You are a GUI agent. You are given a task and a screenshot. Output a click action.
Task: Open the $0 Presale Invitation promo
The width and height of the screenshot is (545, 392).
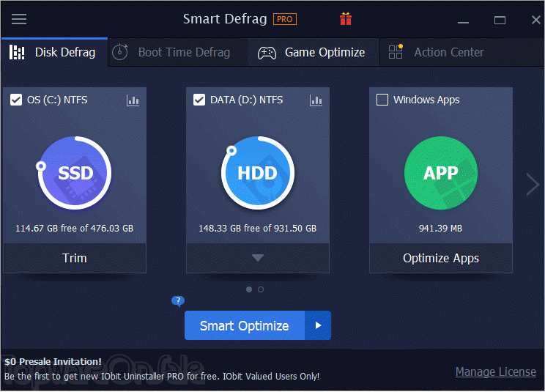53,362
